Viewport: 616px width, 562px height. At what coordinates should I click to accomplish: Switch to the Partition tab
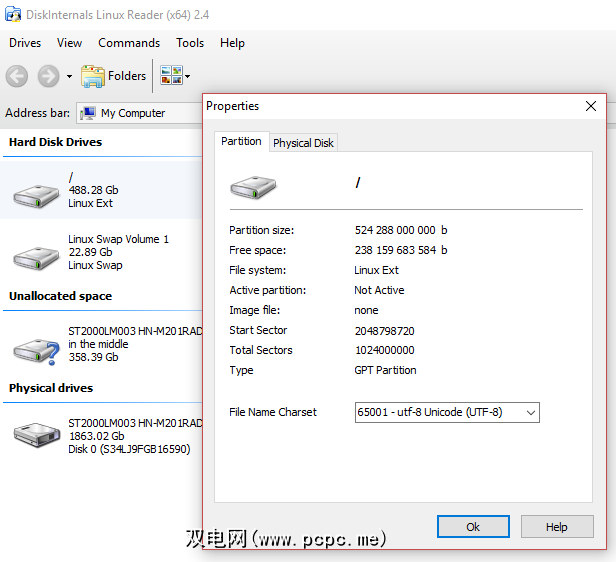[x=241, y=141]
